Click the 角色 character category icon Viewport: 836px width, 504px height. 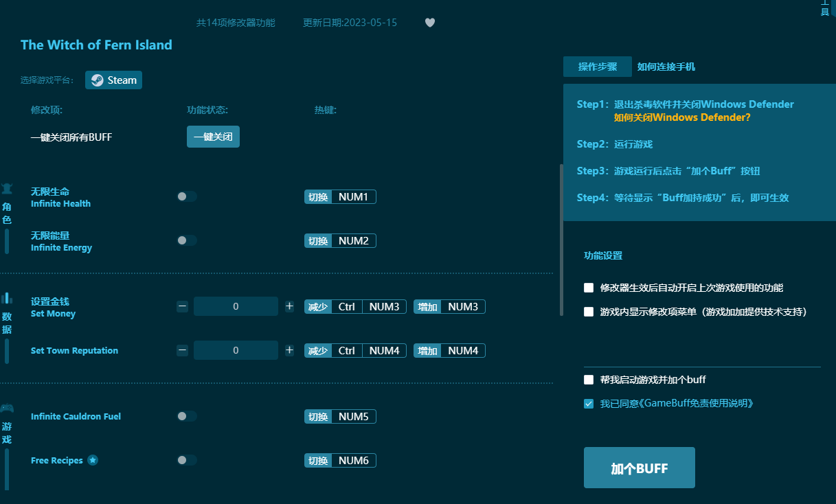pos(7,189)
